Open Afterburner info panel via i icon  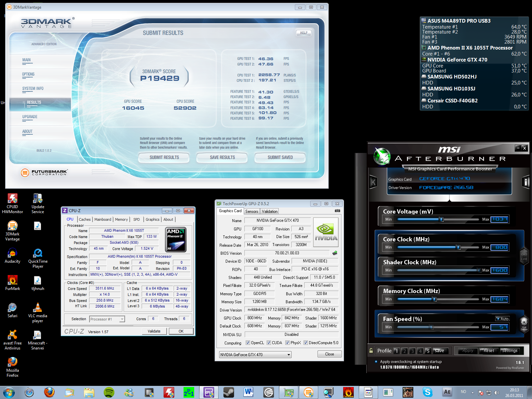click(x=526, y=182)
